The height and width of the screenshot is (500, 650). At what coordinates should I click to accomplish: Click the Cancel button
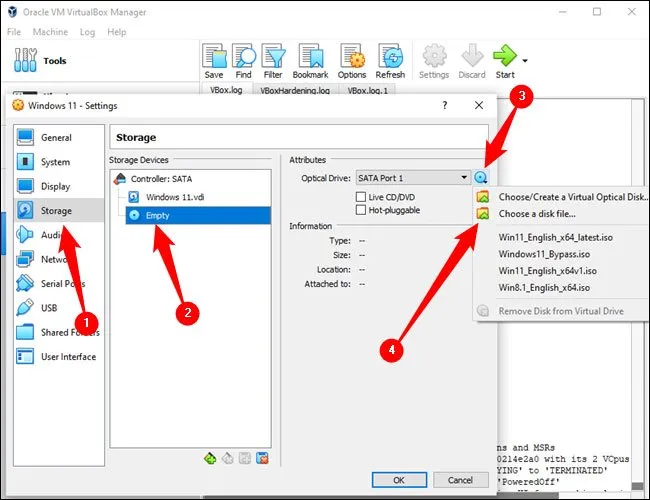(460, 480)
